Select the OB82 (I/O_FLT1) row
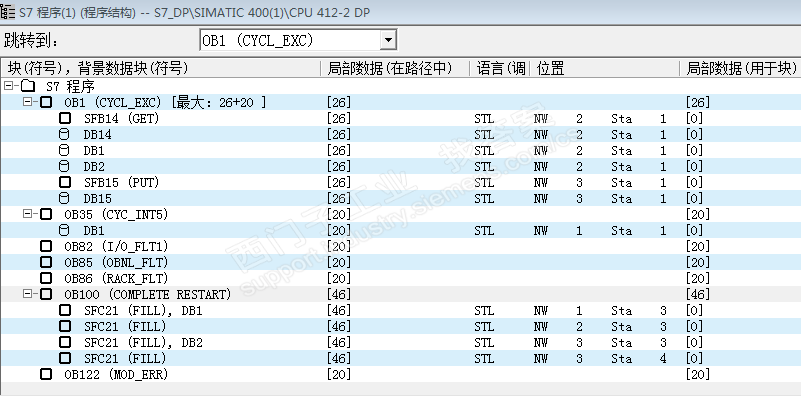The image size is (801, 396). tap(400, 246)
